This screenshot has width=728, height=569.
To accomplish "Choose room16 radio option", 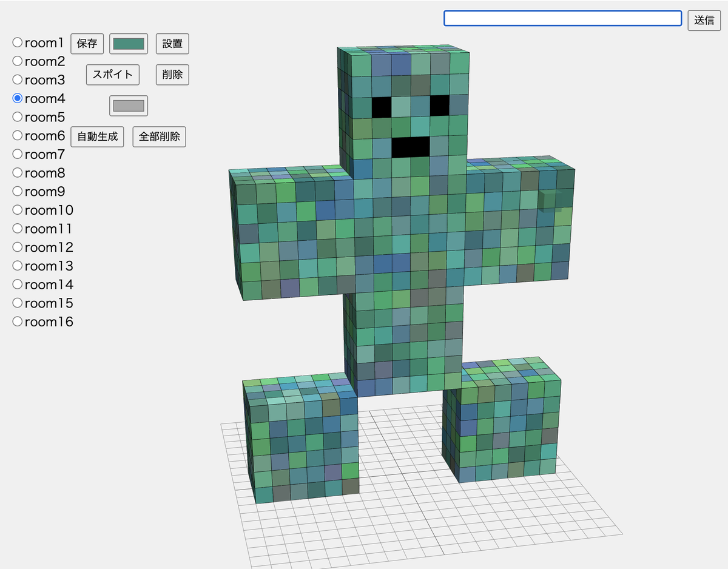I will (x=18, y=322).
